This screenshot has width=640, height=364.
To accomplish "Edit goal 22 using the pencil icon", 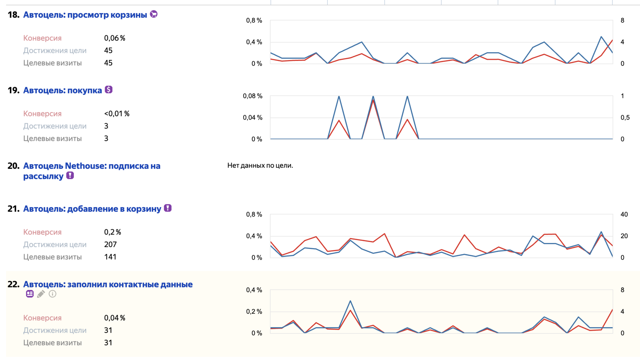I will point(41,294).
